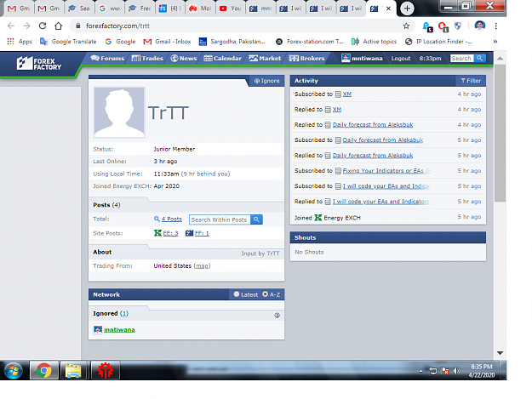
Task: Open the Gmail - Inbox bookmark
Action: coord(168,42)
